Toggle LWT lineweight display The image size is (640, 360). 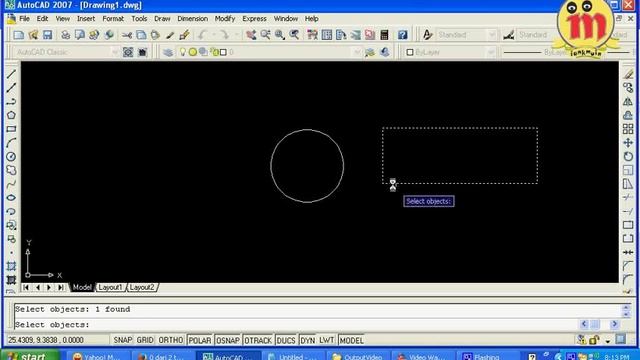click(327, 340)
